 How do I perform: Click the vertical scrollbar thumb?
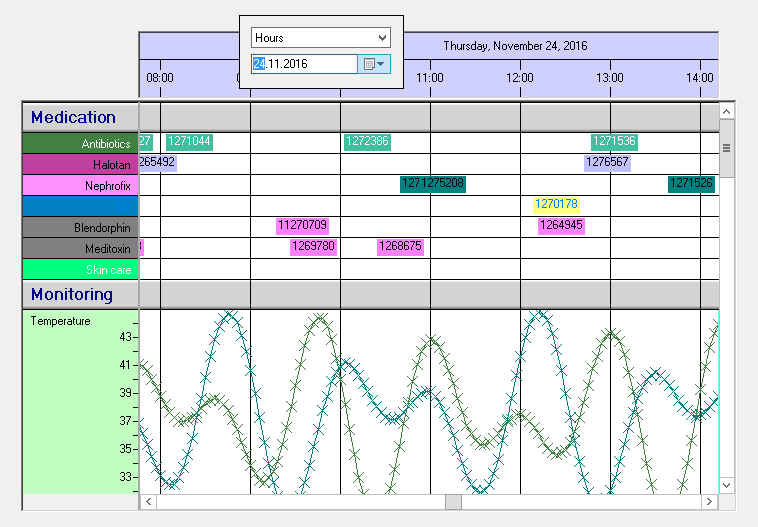727,148
